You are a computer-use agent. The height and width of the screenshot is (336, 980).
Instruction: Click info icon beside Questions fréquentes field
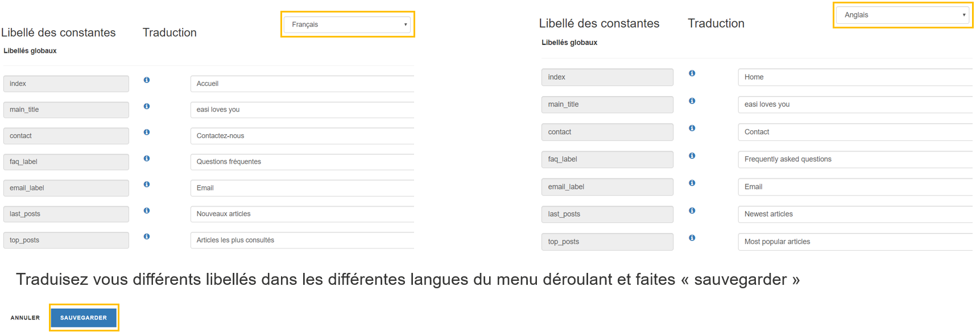(147, 159)
